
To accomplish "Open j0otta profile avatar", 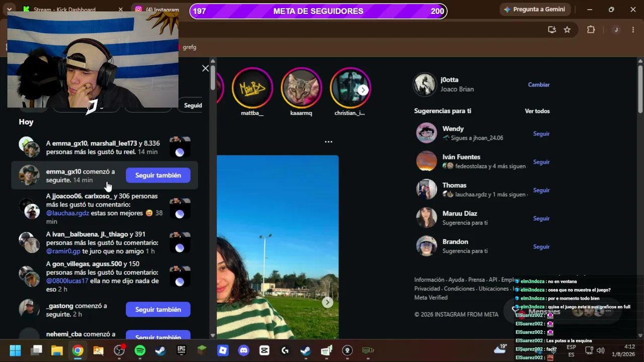I will (425, 84).
